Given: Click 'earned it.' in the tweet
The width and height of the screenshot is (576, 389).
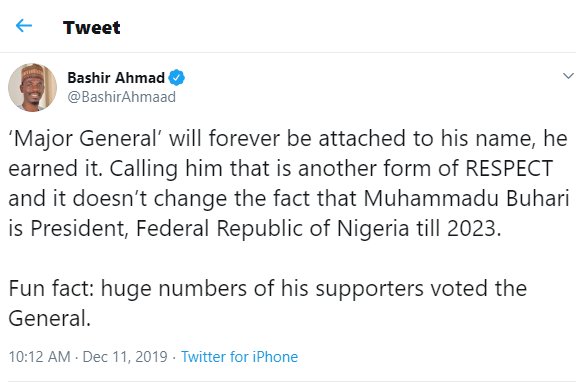Looking at the screenshot, I should [55, 168].
